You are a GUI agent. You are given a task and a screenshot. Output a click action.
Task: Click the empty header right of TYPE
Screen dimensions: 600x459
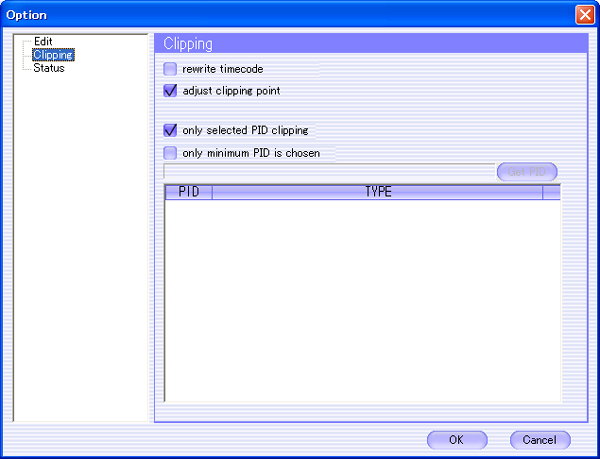[551, 192]
